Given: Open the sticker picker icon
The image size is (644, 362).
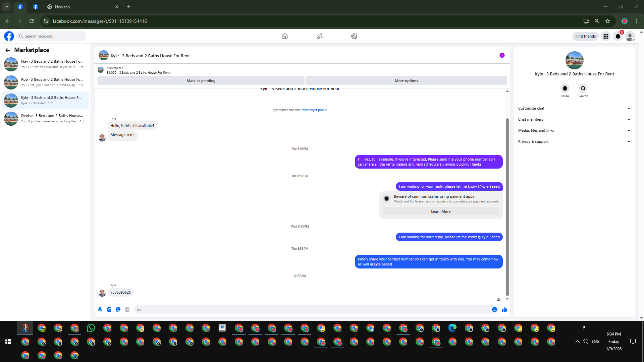Looking at the screenshot, I should [118, 310].
